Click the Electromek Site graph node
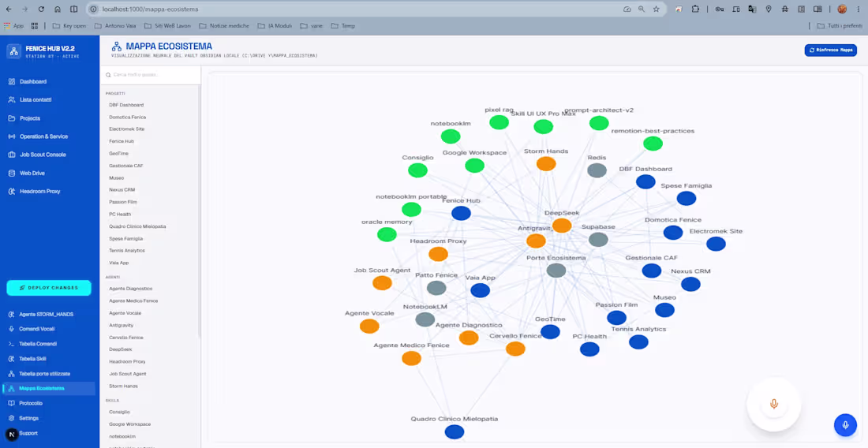 point(716,244)
